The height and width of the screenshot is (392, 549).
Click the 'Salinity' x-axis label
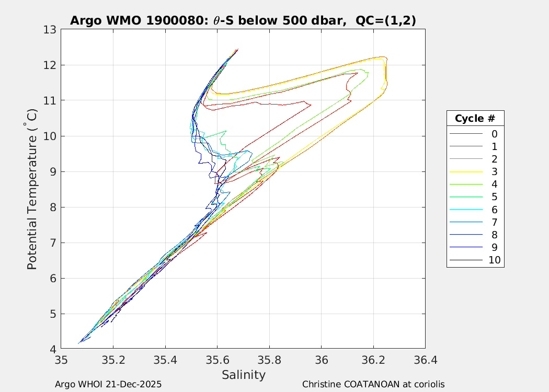click(243, 375)
